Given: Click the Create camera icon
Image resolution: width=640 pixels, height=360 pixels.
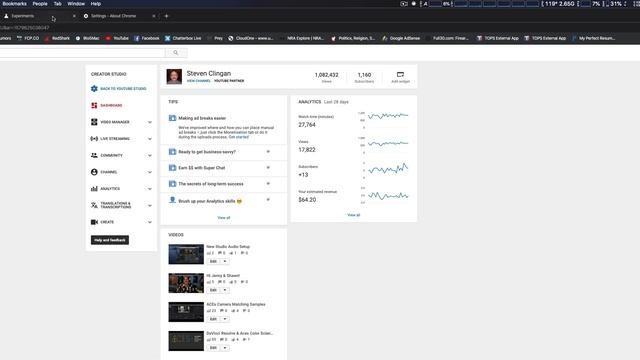Looking at the screenshot, I should pyautogui.click(x=94, y=222).
